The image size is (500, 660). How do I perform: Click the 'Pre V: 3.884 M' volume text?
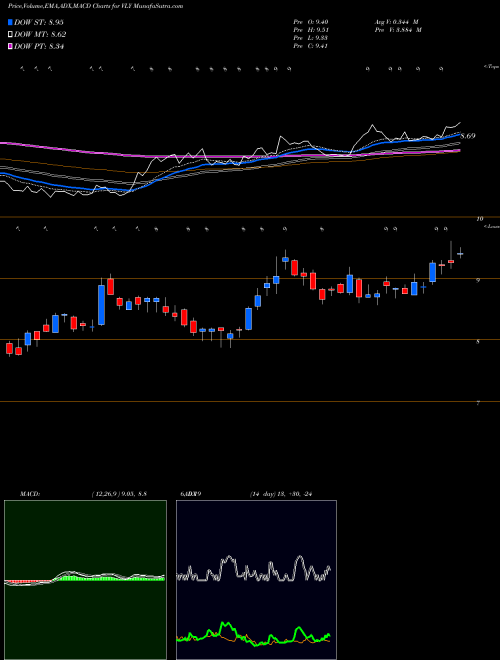point(399,30)
